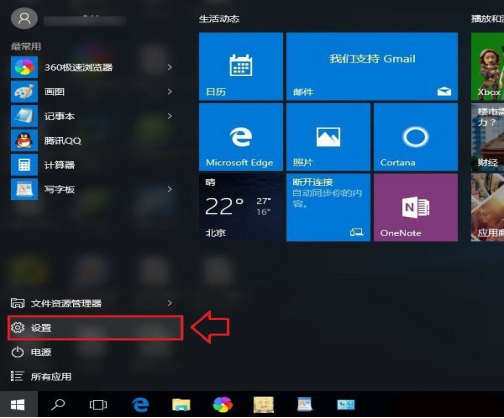Select the Settings menu entry
This screenshot has height=418, width=504.
[95, 328]
